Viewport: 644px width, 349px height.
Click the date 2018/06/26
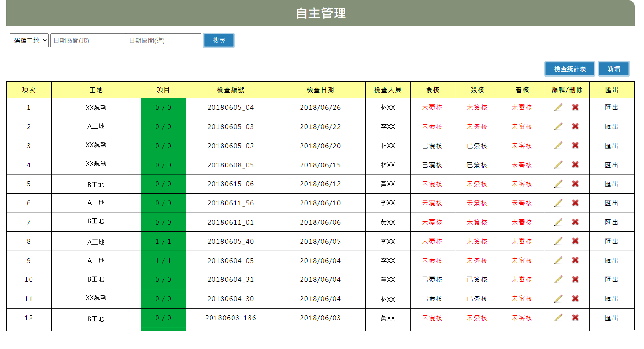click(320, 108)
